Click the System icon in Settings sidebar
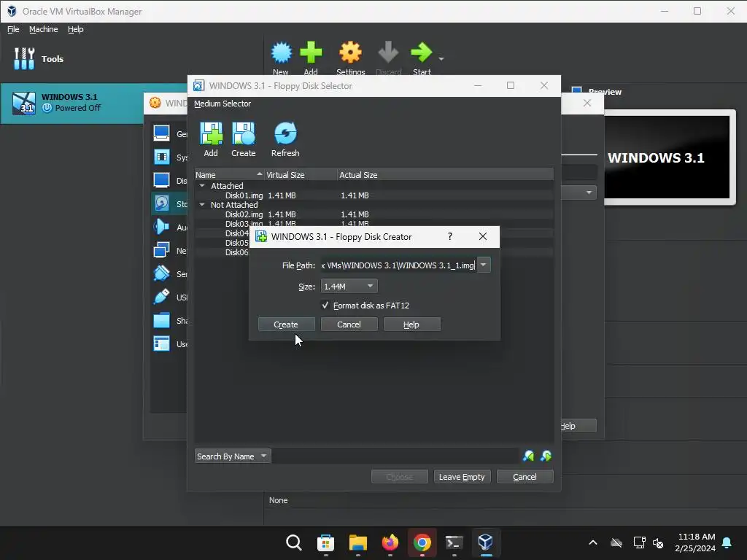 (161, 157)
